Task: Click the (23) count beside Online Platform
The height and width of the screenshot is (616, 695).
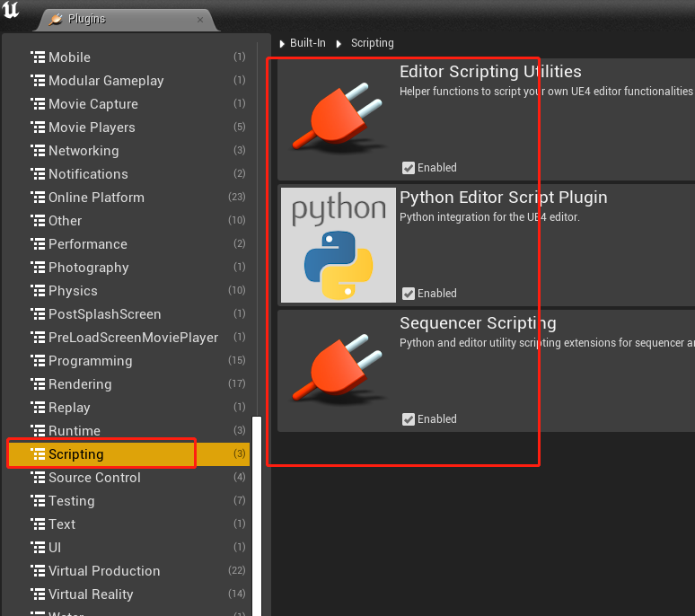Action: coord(237,197)
